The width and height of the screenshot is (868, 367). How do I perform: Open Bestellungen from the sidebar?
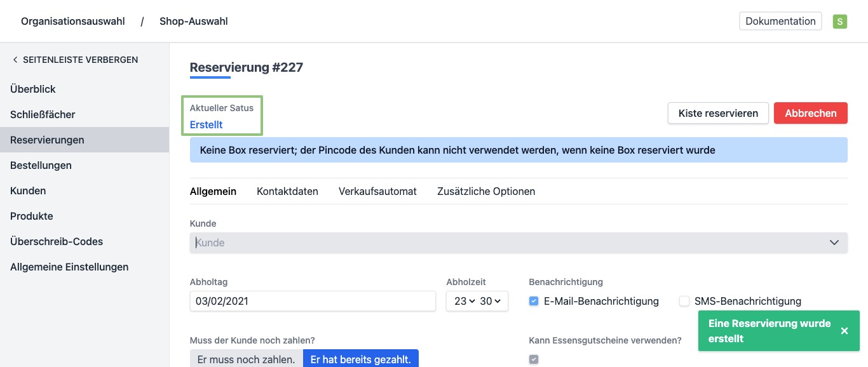click(x=41, y=165)
